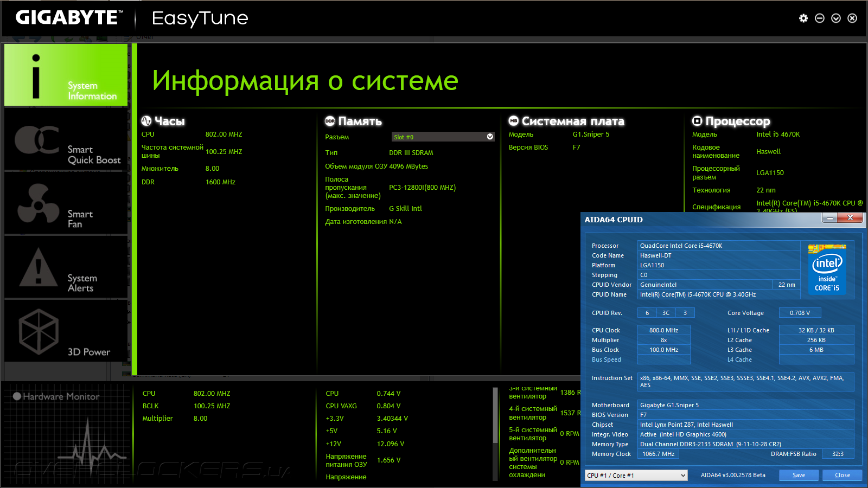The width and height of the screenshot is (868, 488).
Task: Minimize EasyTune with the minus circle icon
Action: tap(820, 18)
